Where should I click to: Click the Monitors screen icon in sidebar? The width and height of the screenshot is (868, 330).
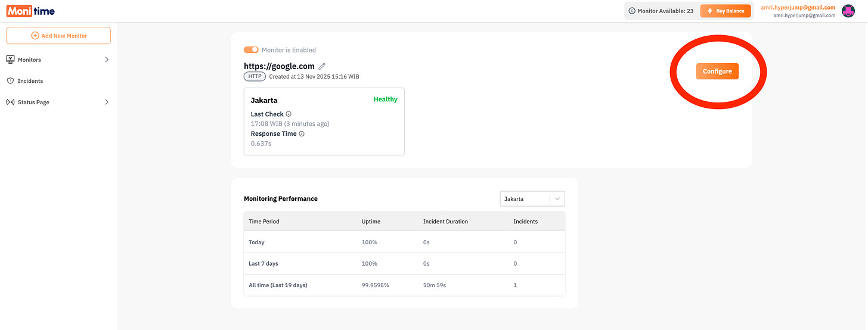click(x=10, y=60)
